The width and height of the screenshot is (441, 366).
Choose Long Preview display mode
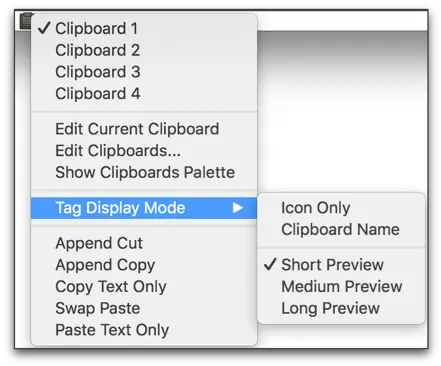[x=341, y=308]
